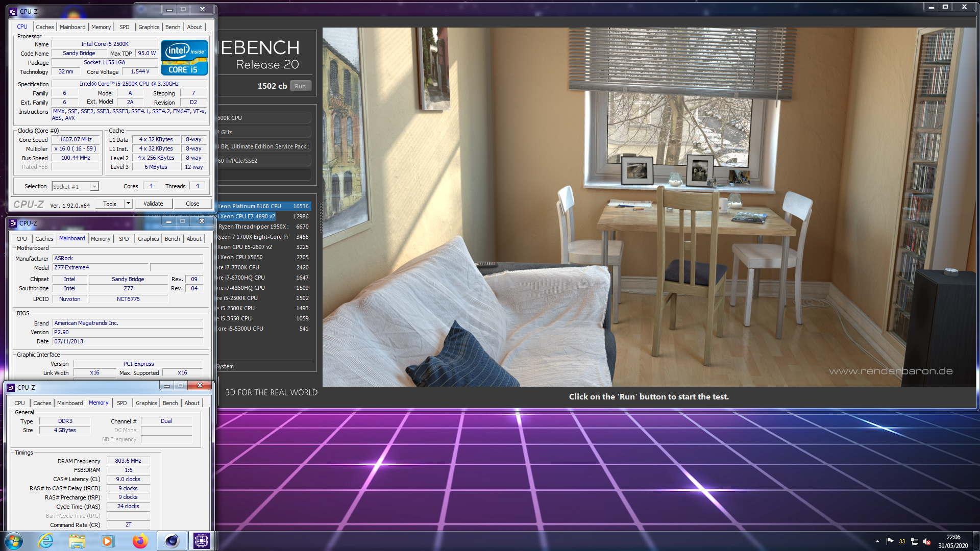980x551 pixels.
Task: Click CPU-Z title icon of top window
Action: (x=13, y=11)
